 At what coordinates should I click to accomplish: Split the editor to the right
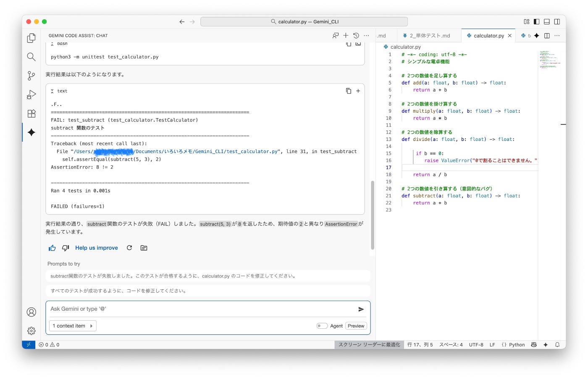(547, 36)
